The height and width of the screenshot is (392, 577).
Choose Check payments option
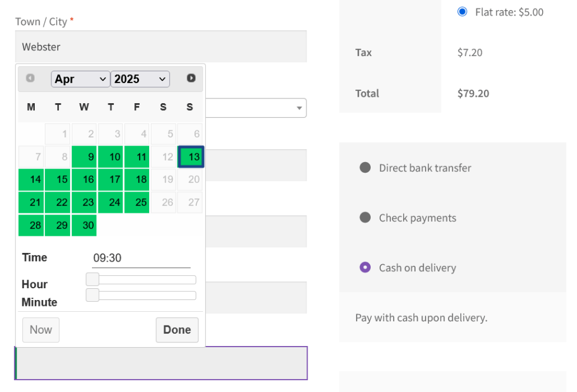pos(365,218)
